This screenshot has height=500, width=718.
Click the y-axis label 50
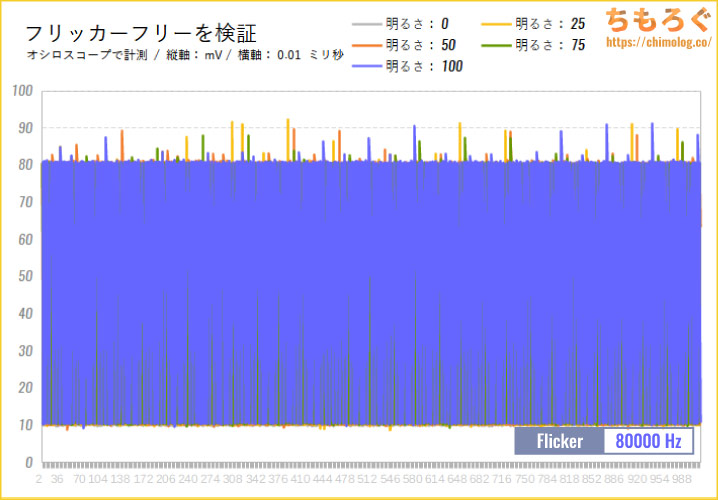click(25, 277)
